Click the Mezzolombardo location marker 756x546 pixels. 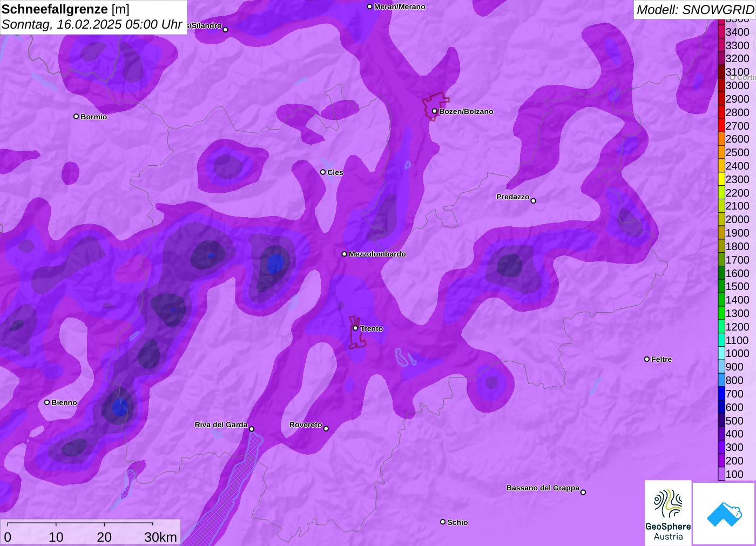tap(345, 254)
